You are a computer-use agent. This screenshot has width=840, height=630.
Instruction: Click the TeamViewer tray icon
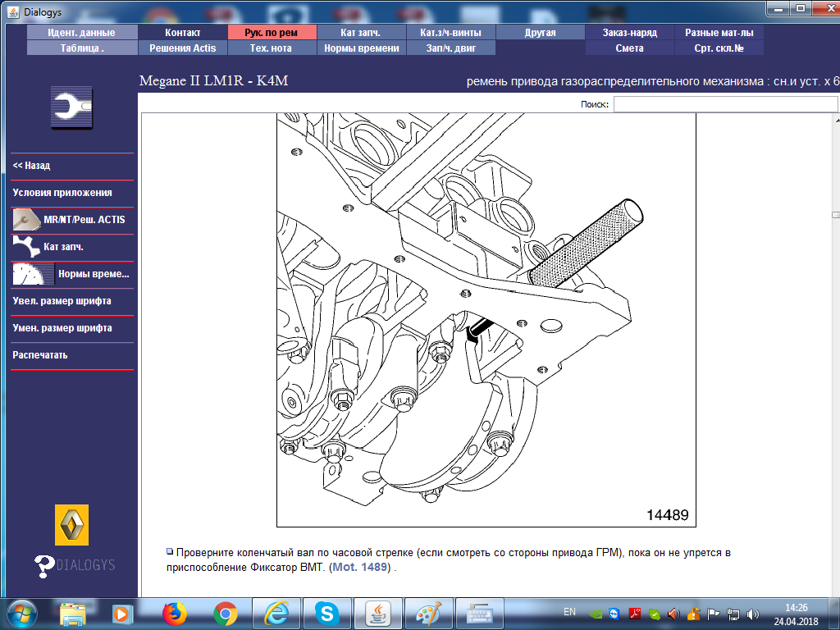click(x=614, y=614)
